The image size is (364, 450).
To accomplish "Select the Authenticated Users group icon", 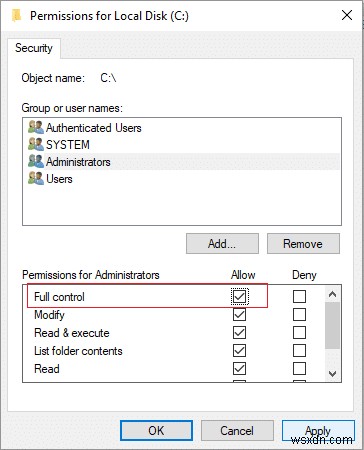I will pos(36,128).
